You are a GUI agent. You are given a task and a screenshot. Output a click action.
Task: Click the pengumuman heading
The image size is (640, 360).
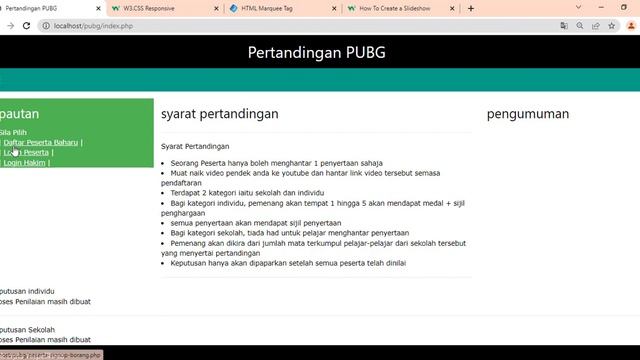[x=528, y=114]
